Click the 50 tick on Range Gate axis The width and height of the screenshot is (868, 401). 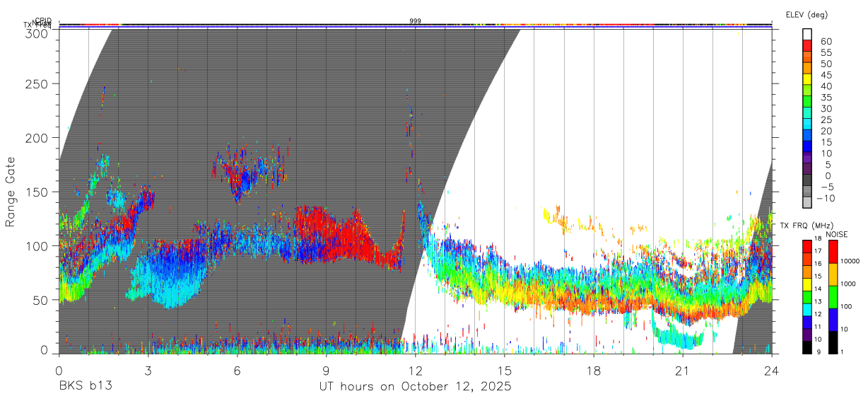click(42, 299)
